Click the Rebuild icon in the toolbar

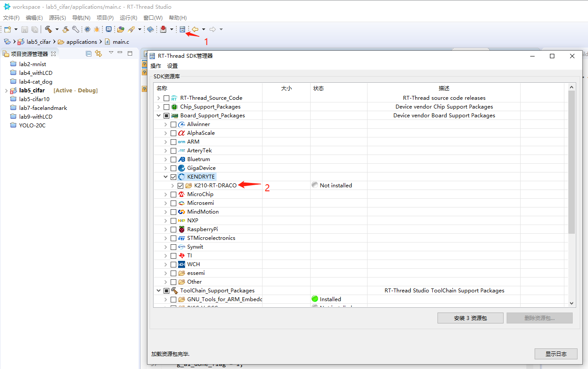[66, 29]
